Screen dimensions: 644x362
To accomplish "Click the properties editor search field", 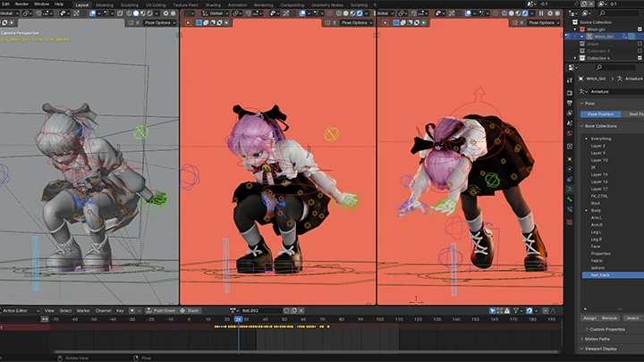I will (616, 67).
